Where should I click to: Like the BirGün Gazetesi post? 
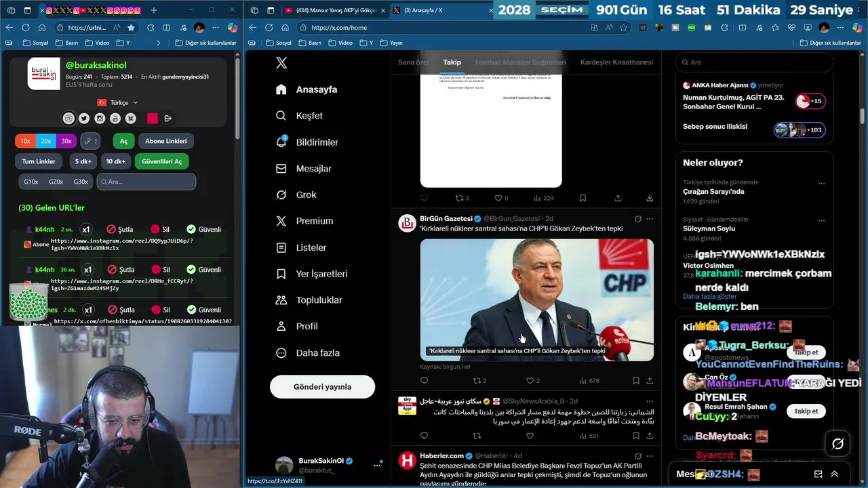530,381
